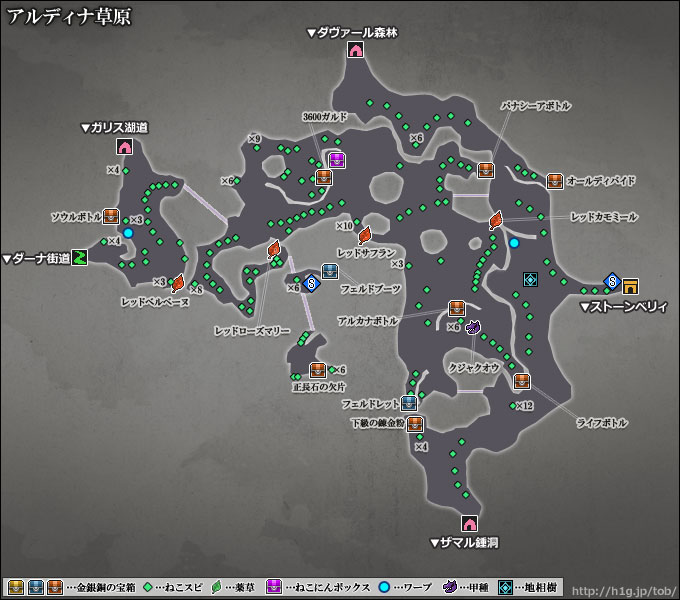Click the 甲種 legend monster icon
680x600 pixels.
(450, 587)
